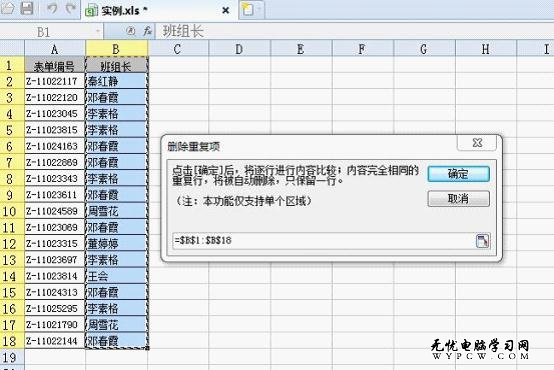Click the Open folder icon at top left
The image size is (554, 370).
7,8
